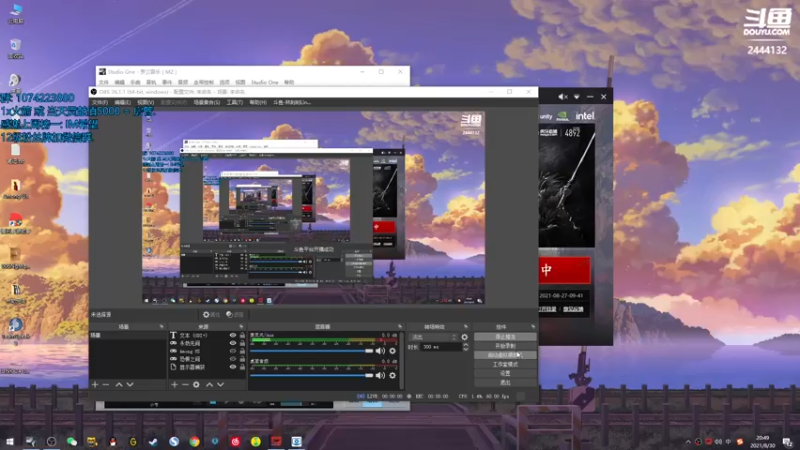800x450 pixels.
Task: Open OBS 视图(V) View menu
Action: tap(145, 103)
